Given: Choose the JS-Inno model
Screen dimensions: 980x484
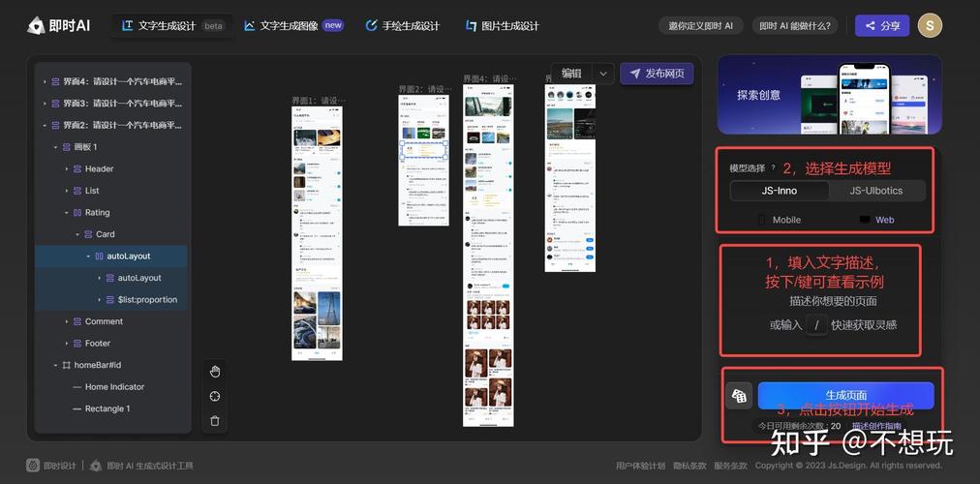Looking at the screenshot, I should 780,191.
